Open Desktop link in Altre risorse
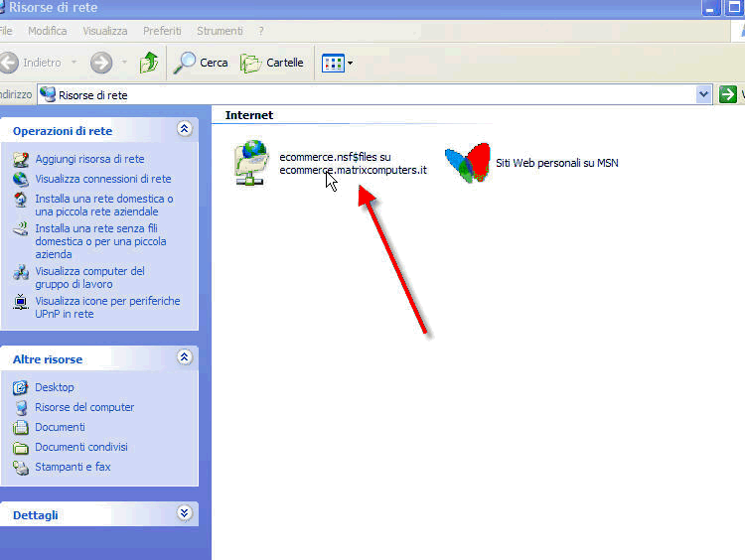 point(55,387)
